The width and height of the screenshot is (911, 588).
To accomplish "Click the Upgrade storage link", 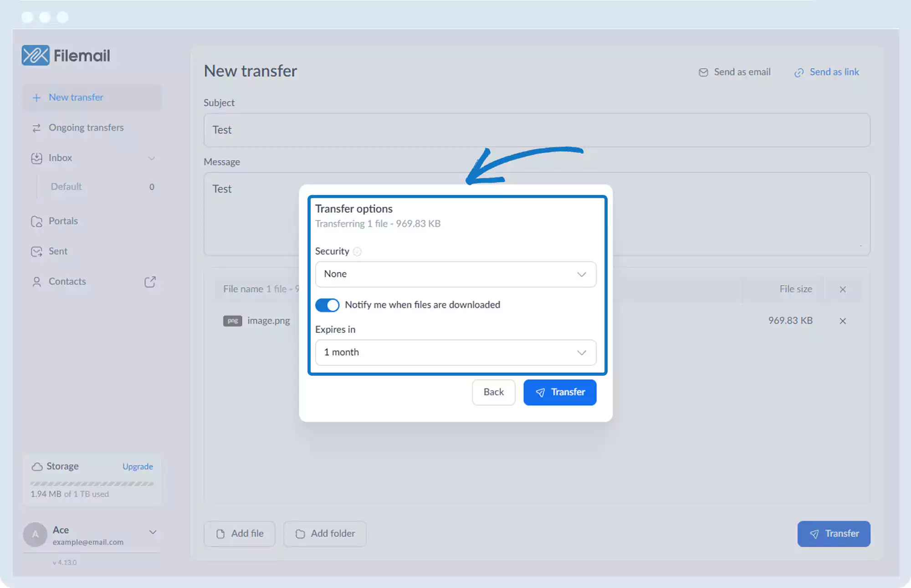I will click(138, 467).
